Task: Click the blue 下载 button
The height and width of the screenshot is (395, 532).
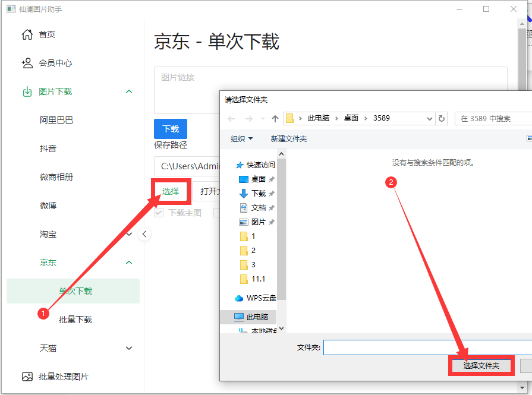Action: (x=171, y=129)
